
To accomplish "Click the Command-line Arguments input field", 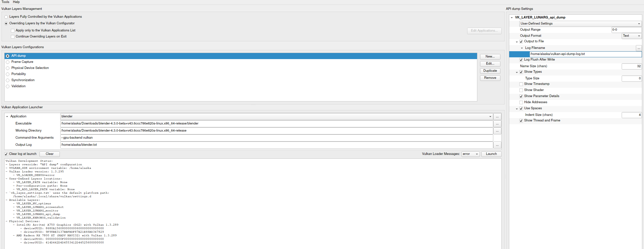I will 276,138.
